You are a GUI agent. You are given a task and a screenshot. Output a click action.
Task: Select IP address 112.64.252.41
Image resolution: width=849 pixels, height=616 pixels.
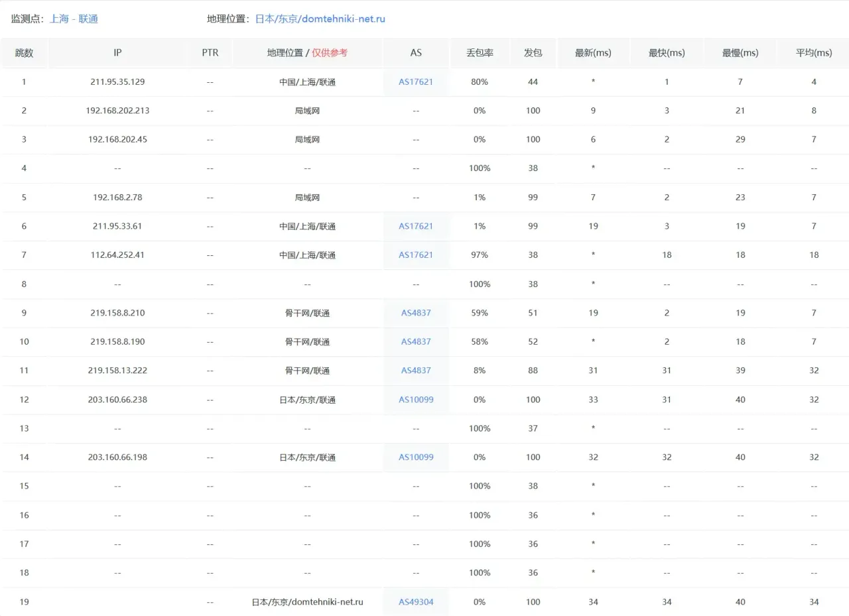point(117,255)
